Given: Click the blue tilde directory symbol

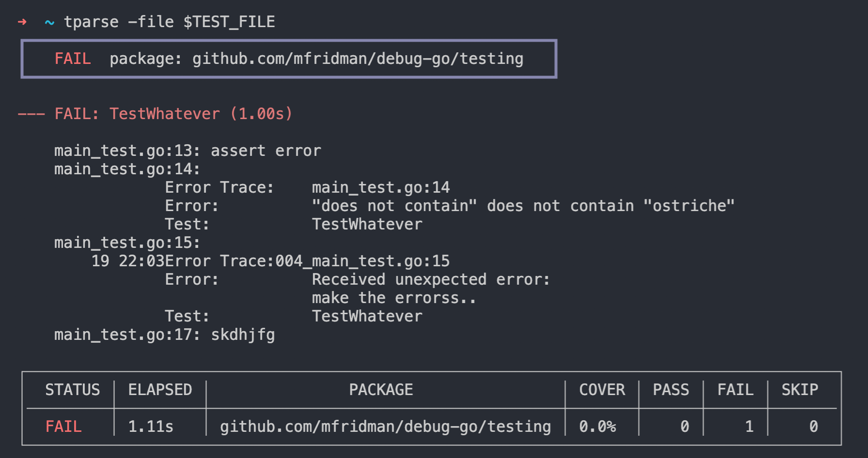Looking at the screenshot, I should click(x=49, y=22).
